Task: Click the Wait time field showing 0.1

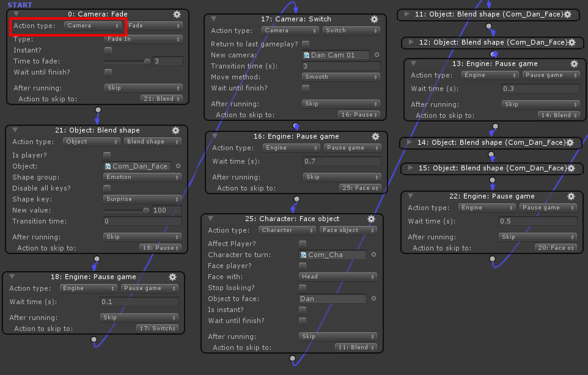Action: [139, 302]
